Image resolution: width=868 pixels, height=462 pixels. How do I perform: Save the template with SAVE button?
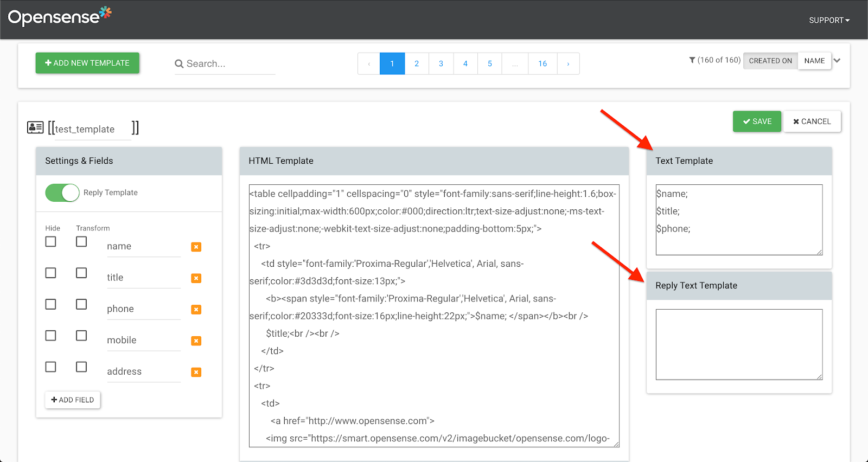point(757,121)
